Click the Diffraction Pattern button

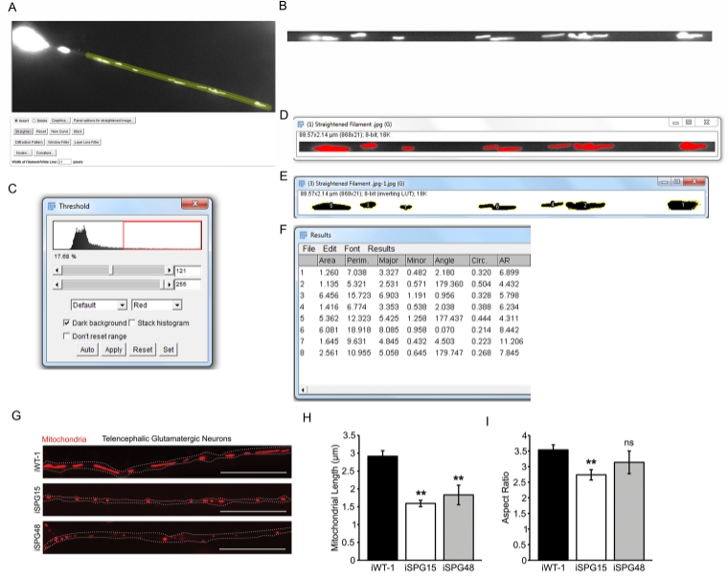coord(30,142)
